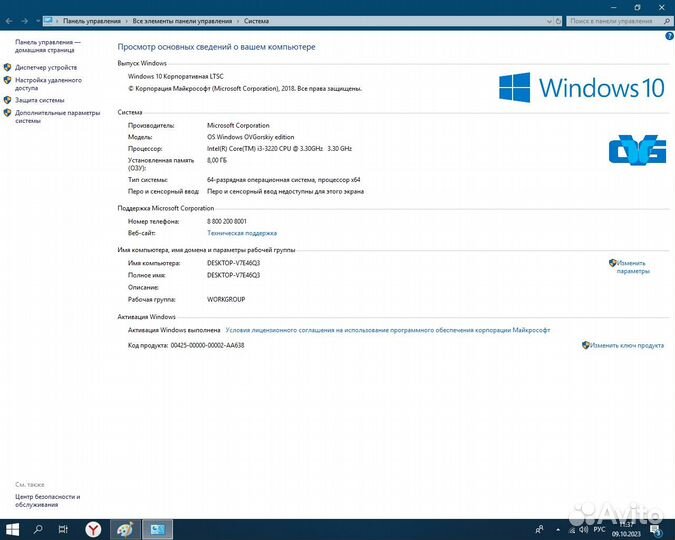Click shield icon next to Настройка удаленного доступа
The height and width of the screenshot is (540, 675).
[x=7, y=80]
